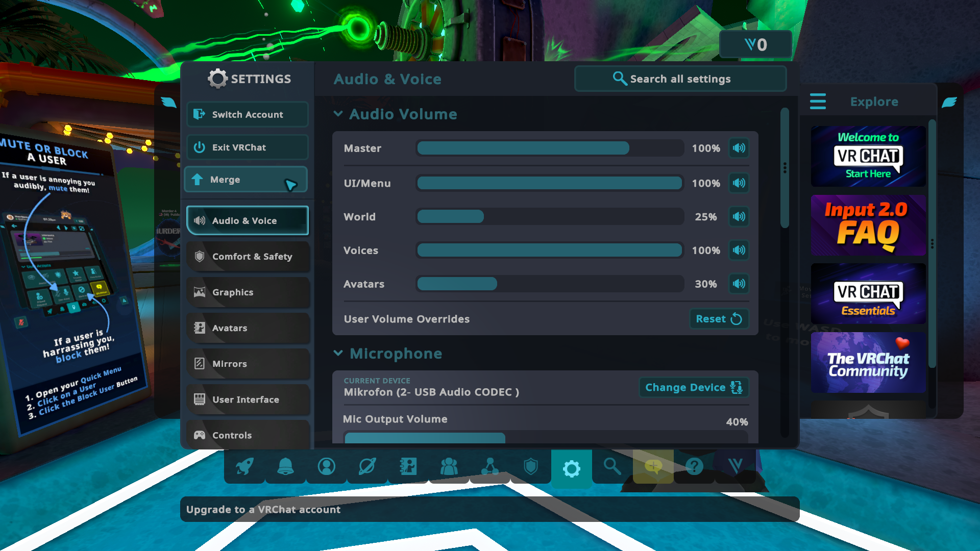Open the Search magnifier in bottom bar
The width and height of the screenshot is (980, 551).
click(x=612, y=466)
